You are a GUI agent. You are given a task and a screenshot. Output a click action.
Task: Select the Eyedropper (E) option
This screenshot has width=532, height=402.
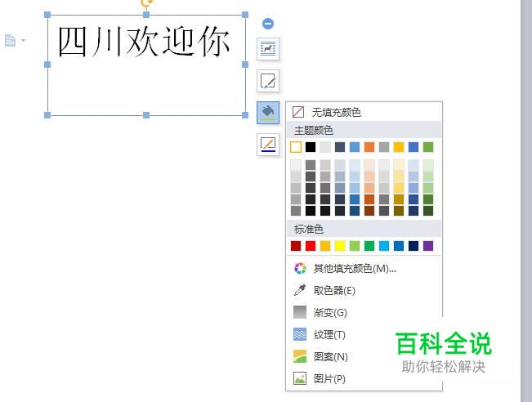tap(364, 290)
